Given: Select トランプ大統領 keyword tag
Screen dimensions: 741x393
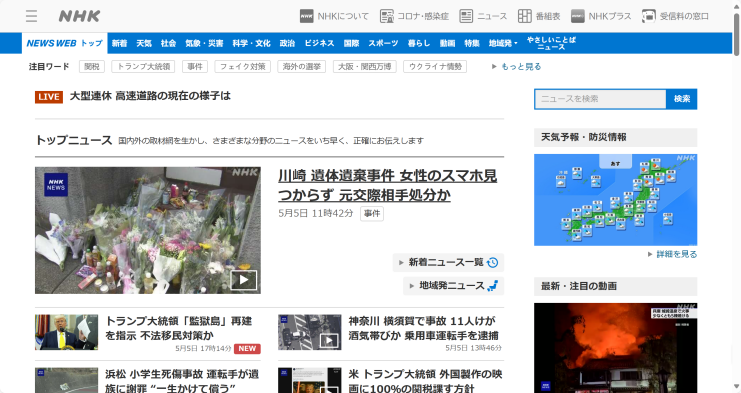Looking at the screenshot, I should [143, 67].
